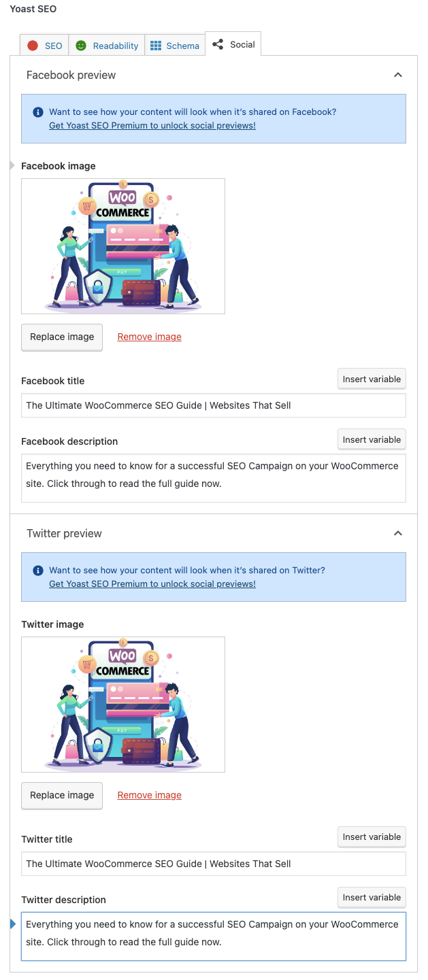This screenshot has width=428, height=980.
Task: Click Remove image under the Twitter image
Action: tap(149, 795)
